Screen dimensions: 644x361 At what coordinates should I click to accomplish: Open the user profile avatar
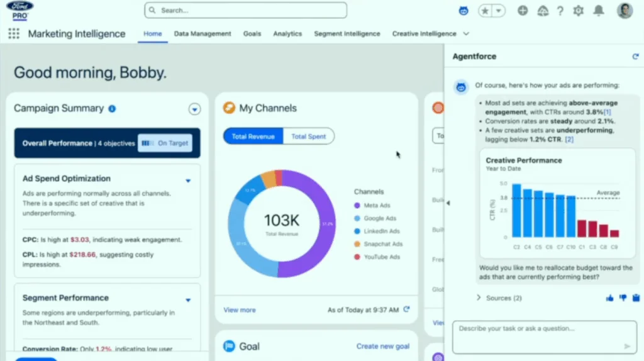625,11
